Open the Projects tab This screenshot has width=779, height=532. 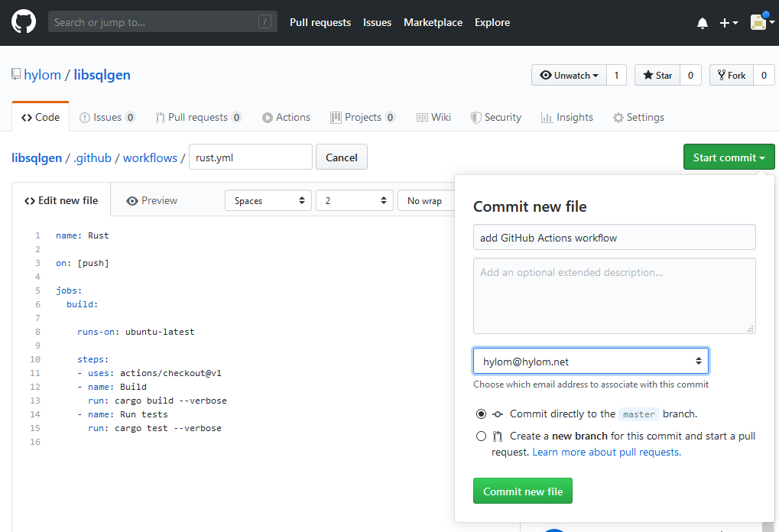(x=362, y=117)
